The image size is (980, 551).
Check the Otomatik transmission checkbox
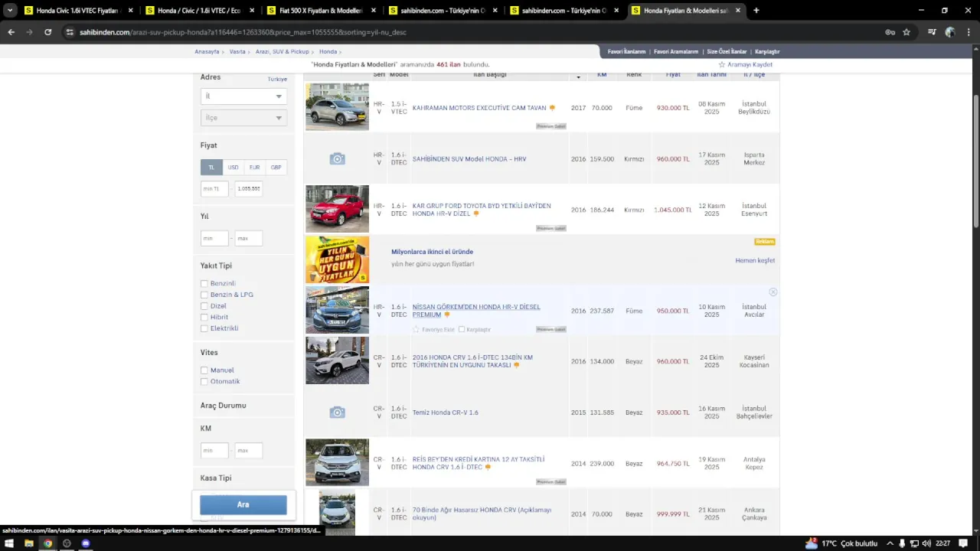(x=204, y=381)
